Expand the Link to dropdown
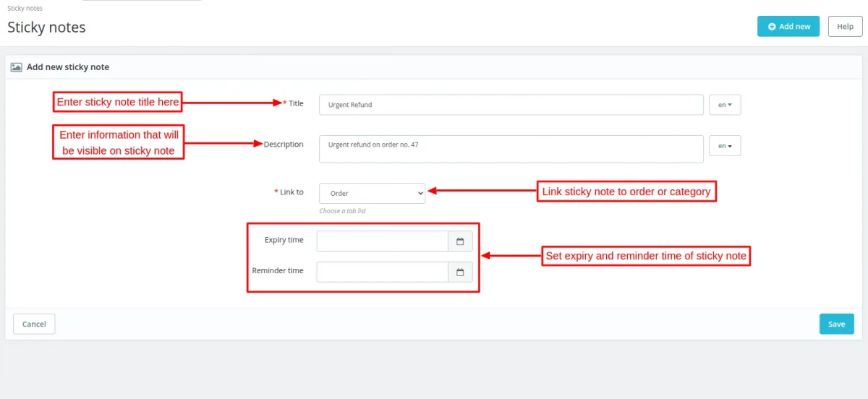 click(x=372, y=194)
